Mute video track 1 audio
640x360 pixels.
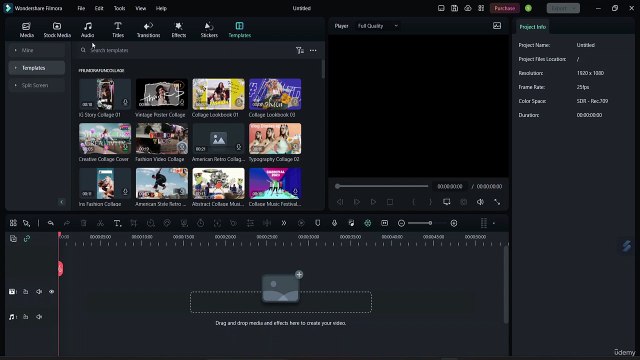pyautogui.click(x=39, y=292)
